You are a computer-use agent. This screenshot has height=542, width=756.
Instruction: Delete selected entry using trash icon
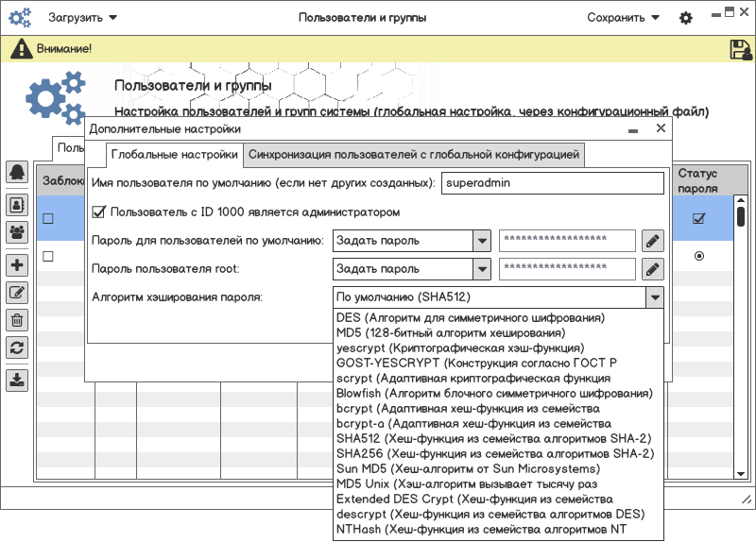17,320
